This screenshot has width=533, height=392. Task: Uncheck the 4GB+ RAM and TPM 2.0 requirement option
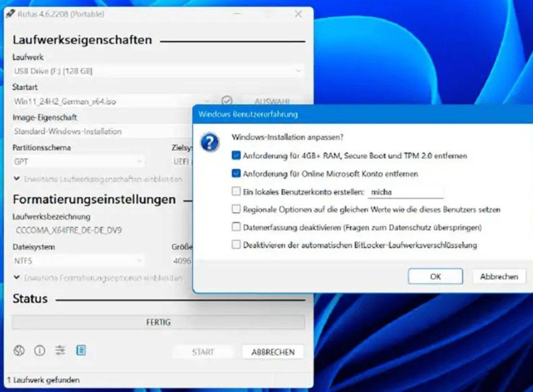tap(237, 155)
